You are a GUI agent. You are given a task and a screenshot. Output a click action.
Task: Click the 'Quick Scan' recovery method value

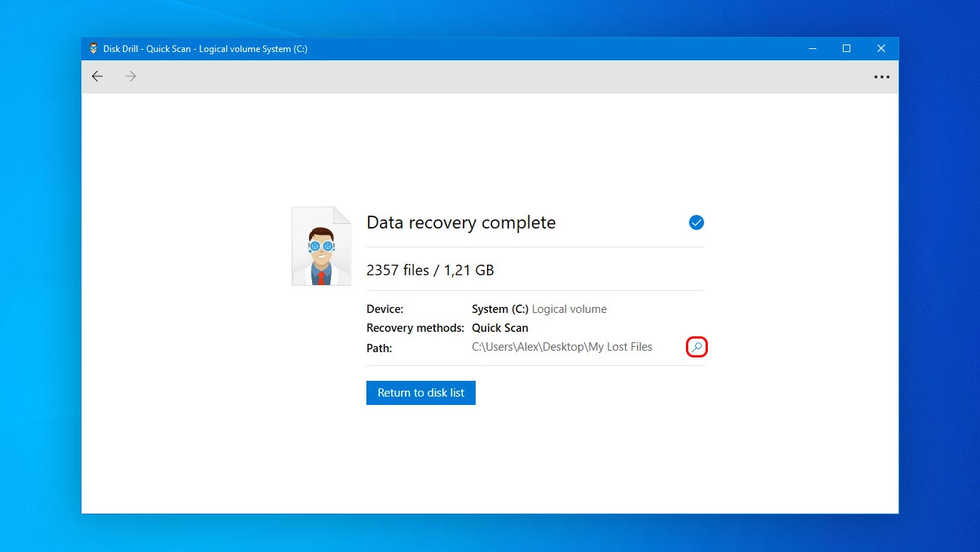(x=500, y=328)
